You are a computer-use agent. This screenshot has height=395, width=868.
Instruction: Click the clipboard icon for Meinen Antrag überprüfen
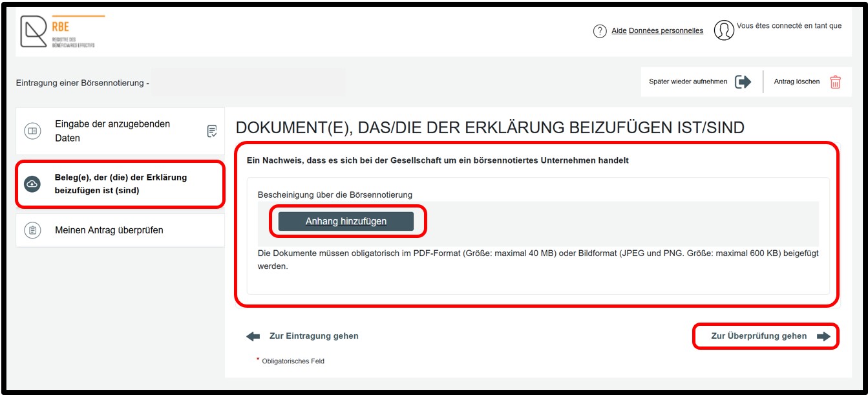tap(32, 230)
